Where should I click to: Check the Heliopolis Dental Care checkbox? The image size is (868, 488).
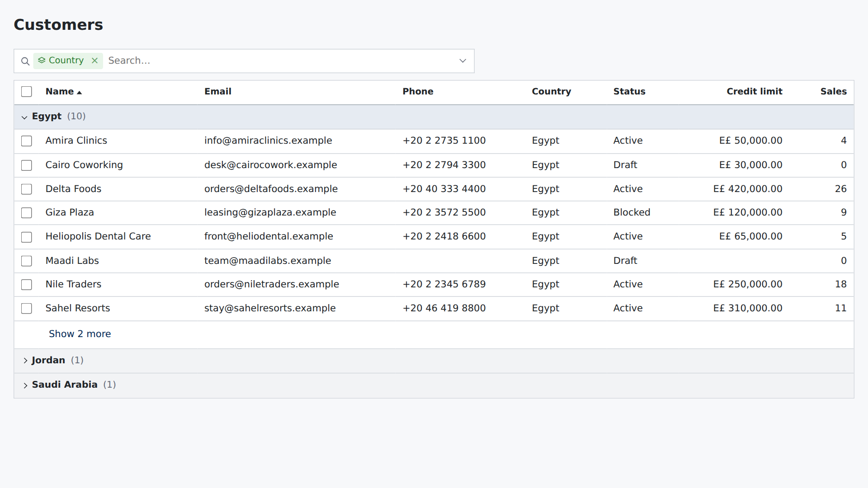pyautogui.click(x=27, y=237)
